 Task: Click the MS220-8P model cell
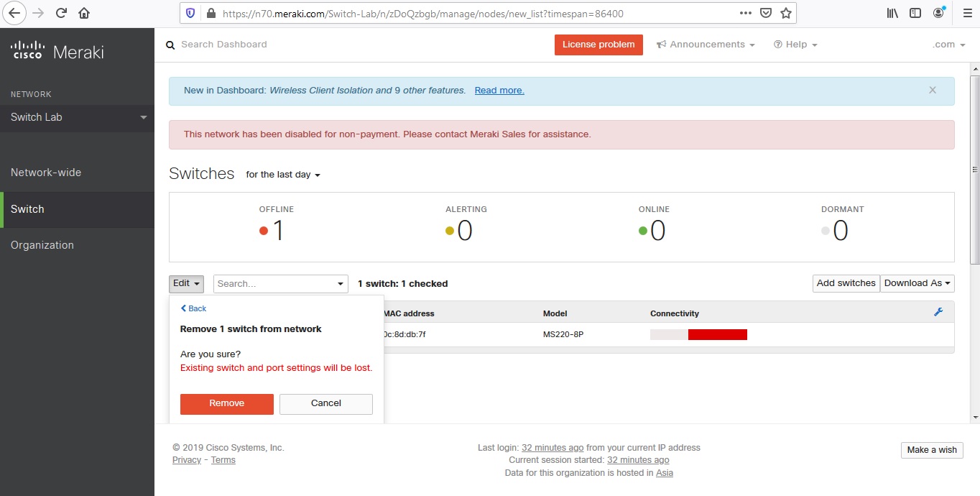563,334
